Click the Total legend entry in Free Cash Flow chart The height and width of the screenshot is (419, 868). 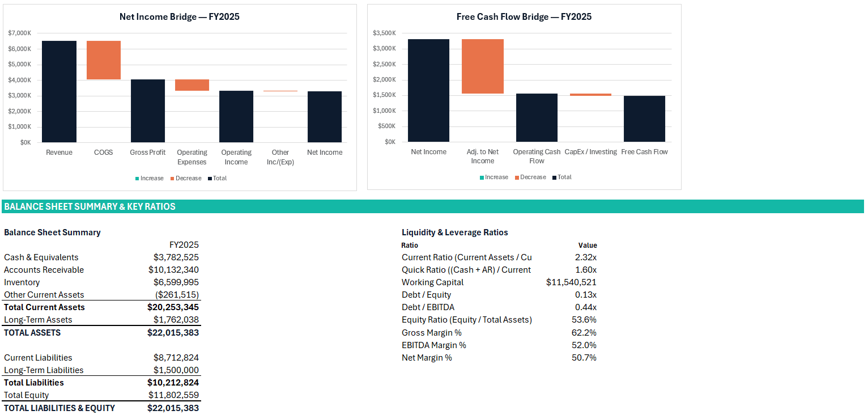pyautogui.click(x=562, y=177)
